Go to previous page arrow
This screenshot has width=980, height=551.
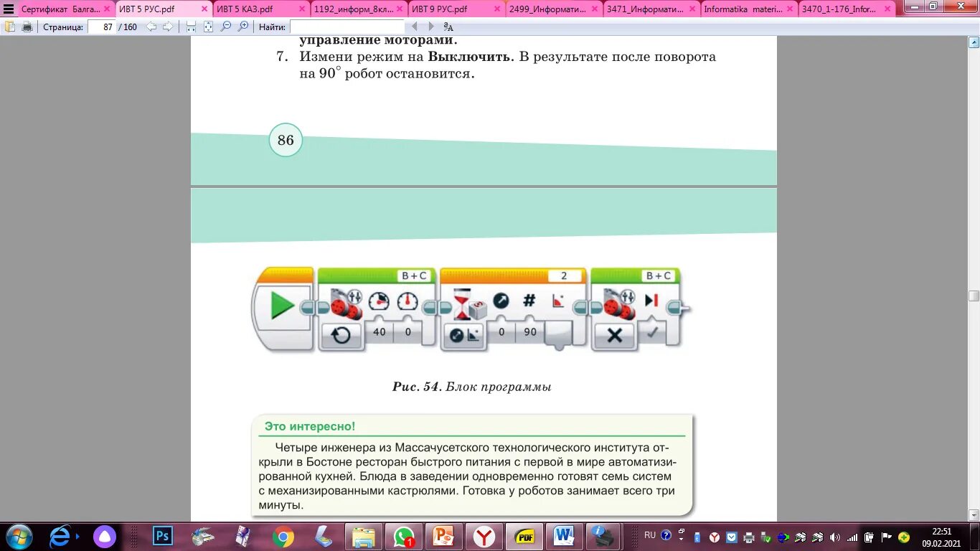click(151, 27)
